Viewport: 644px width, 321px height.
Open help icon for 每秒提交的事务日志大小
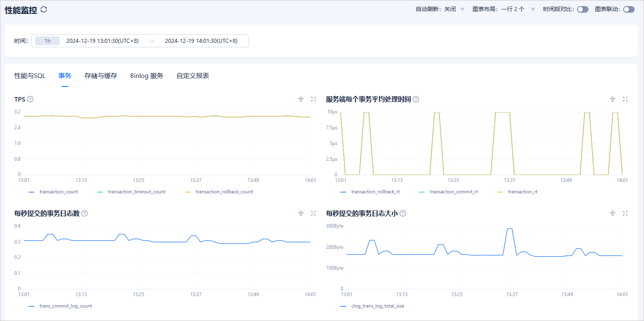click(x=403, y=213)
